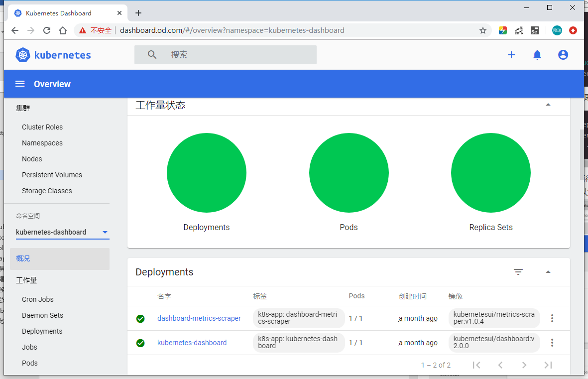Go to last page of deployments
This screenshot has height=379, width=588.
[x=548, y=365]
